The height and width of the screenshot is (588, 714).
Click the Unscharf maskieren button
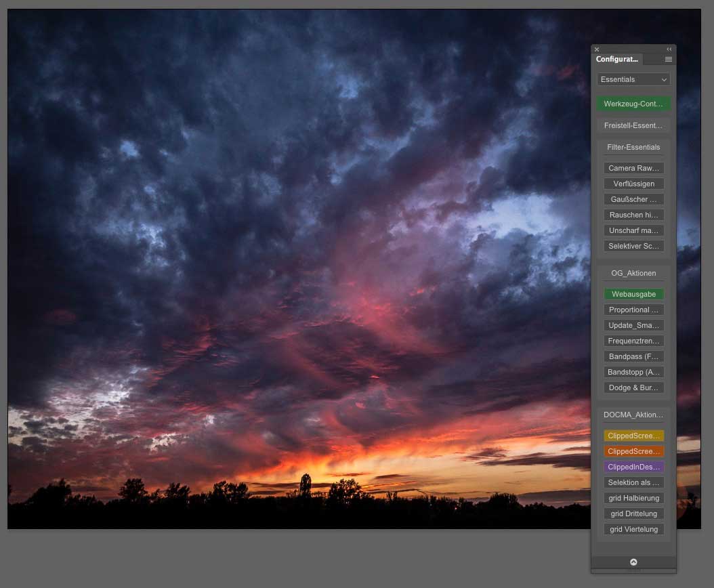click(x=633, y=230)
